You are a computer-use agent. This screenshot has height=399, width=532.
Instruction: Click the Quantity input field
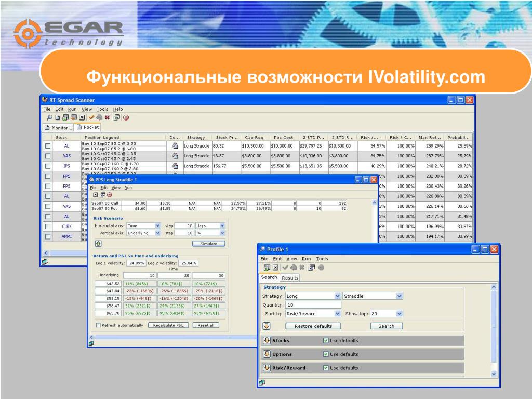coord(313,304)
